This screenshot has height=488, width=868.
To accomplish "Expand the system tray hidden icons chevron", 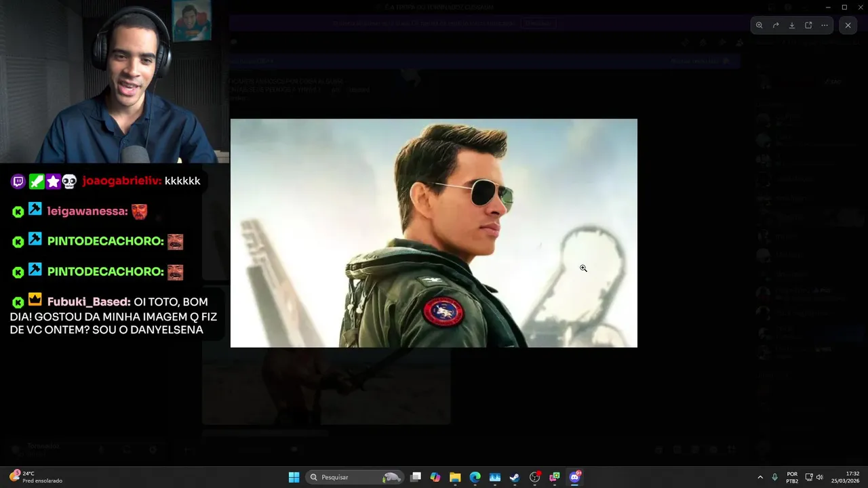I will [760, 477].
